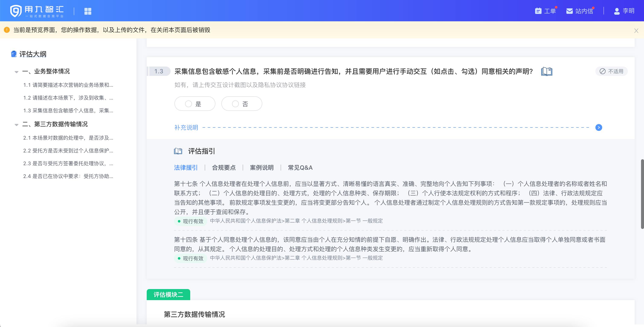Click the 补充说明 link
Screen dimensions: 644x327
click(x=186, y=127)
